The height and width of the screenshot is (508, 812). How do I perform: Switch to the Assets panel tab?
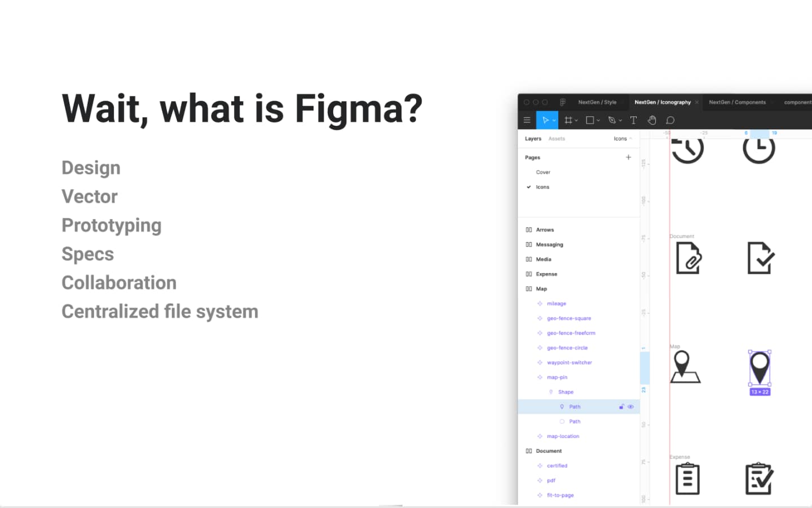[x=557, y=139]
